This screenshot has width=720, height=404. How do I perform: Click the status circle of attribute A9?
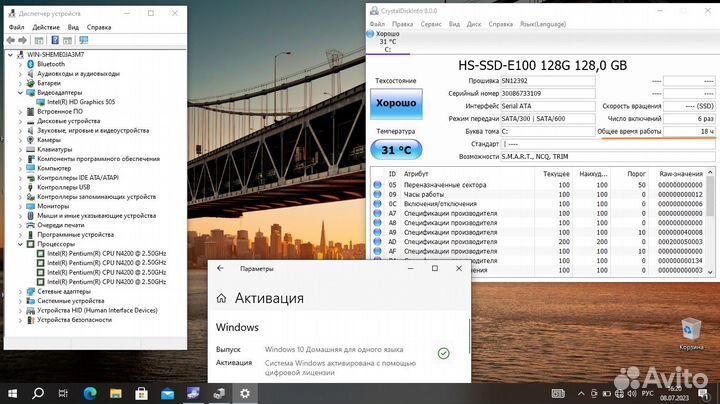click(x=377, y=232)
